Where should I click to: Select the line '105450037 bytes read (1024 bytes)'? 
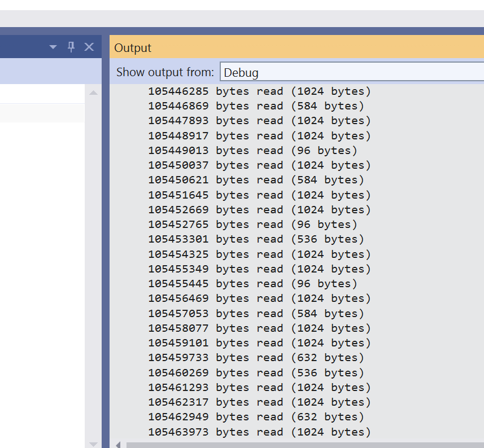pyautogui.click(x=259, y=165)
